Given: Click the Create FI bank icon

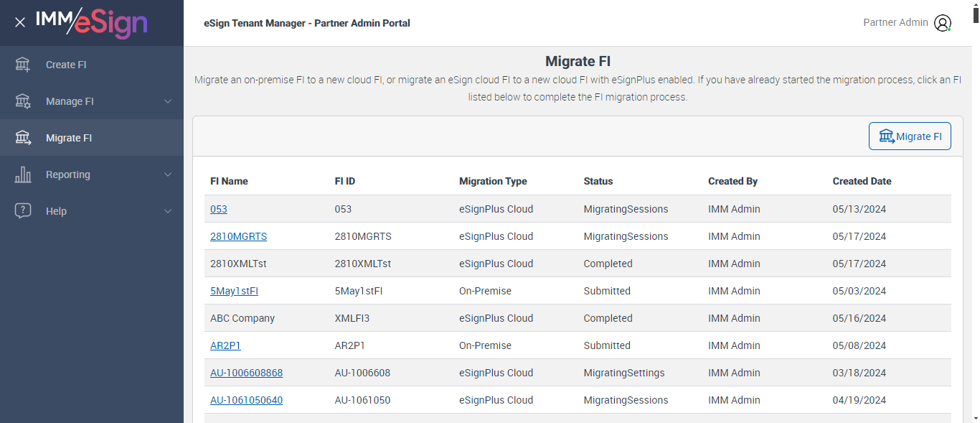Looking at the screenshot, I should 23,65.
